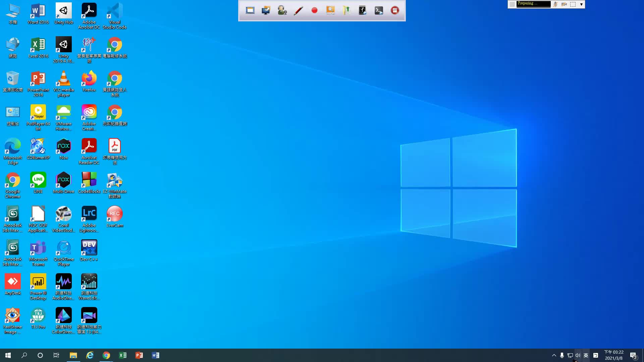Open the notification center with 2 alerts
Image resolution: width=644 pixels, height=362 pixels.
[633, 355]
